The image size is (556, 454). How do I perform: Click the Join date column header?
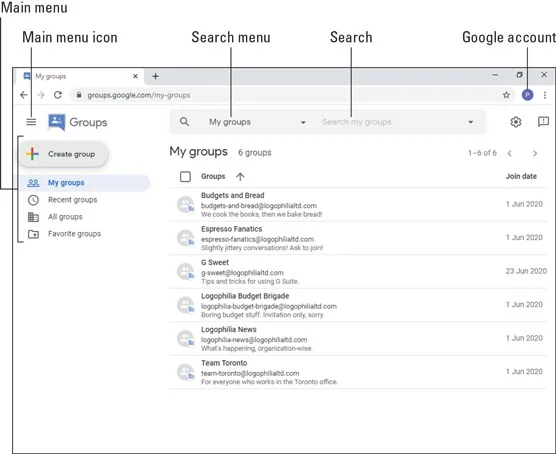click(x=521, y=176)
